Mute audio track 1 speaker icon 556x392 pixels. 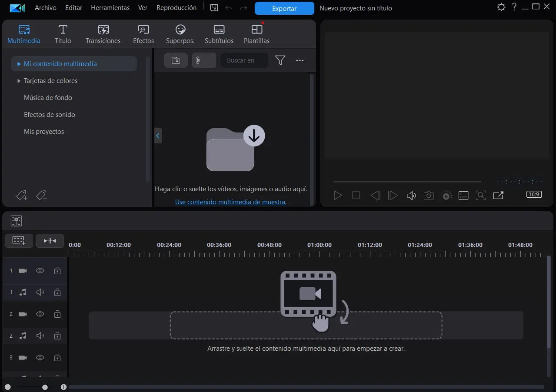[x=40, y=292]
